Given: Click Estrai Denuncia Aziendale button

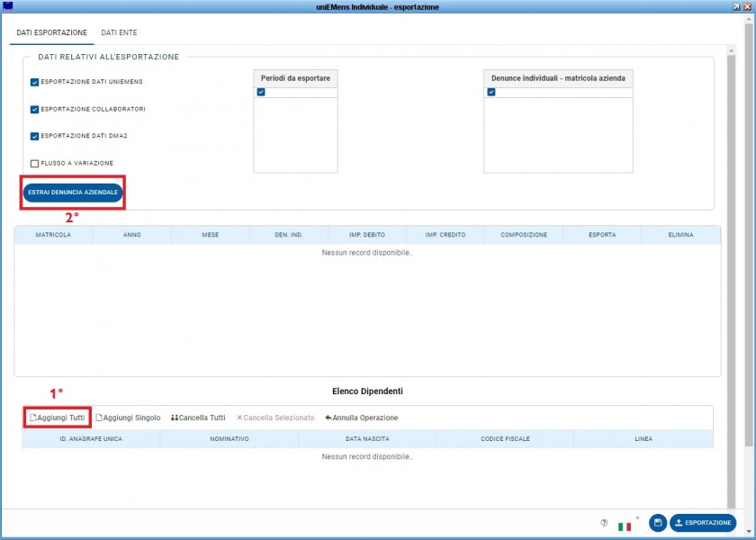Looking at the screenshot, I should point(73,193).
